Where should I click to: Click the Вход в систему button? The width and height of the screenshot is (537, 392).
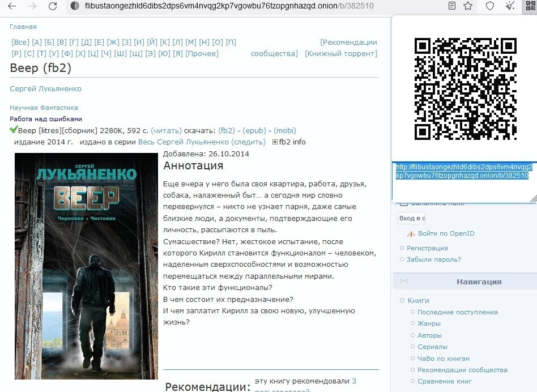coord(412,218)
